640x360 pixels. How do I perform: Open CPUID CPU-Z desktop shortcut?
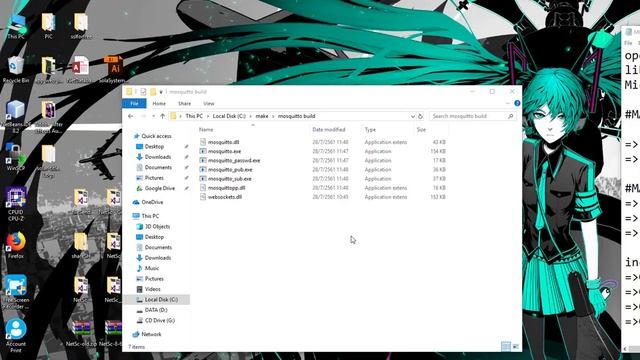tap(16, 204)
